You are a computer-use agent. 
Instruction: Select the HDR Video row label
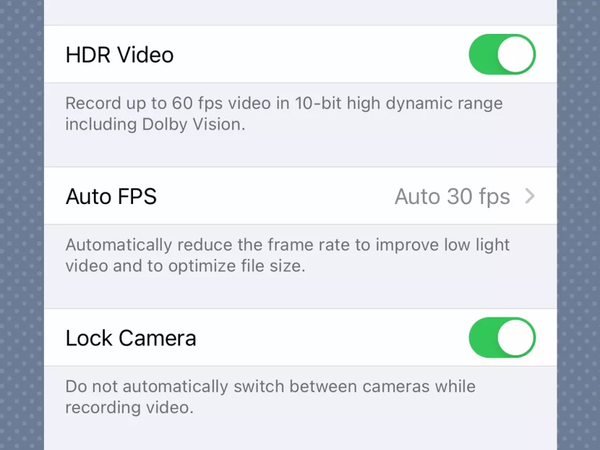(x=119, y=55)
